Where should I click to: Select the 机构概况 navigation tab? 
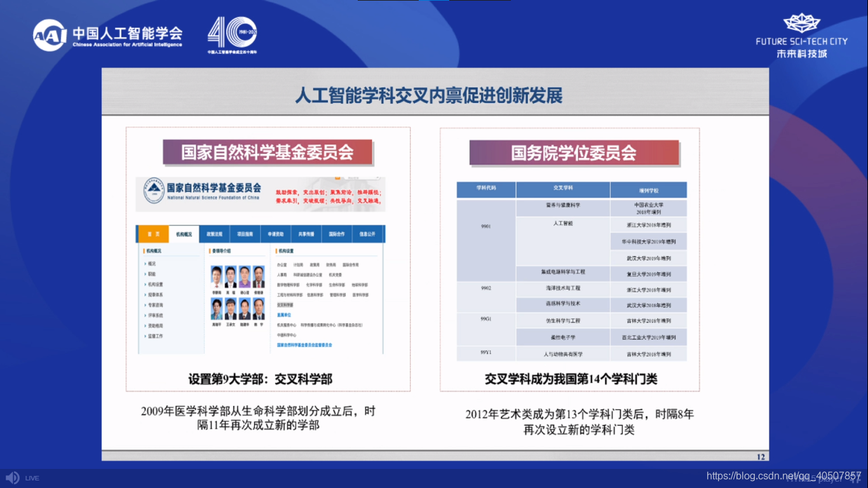[184, 234]
